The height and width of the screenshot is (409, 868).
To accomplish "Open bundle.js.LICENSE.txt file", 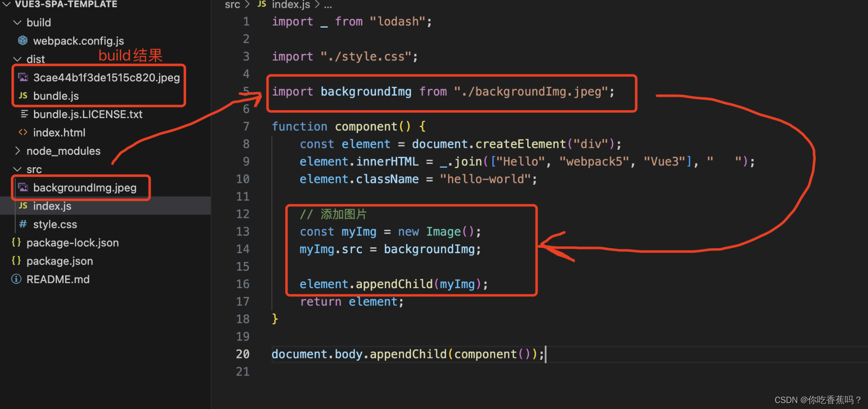I will click(x=88, y=114).
